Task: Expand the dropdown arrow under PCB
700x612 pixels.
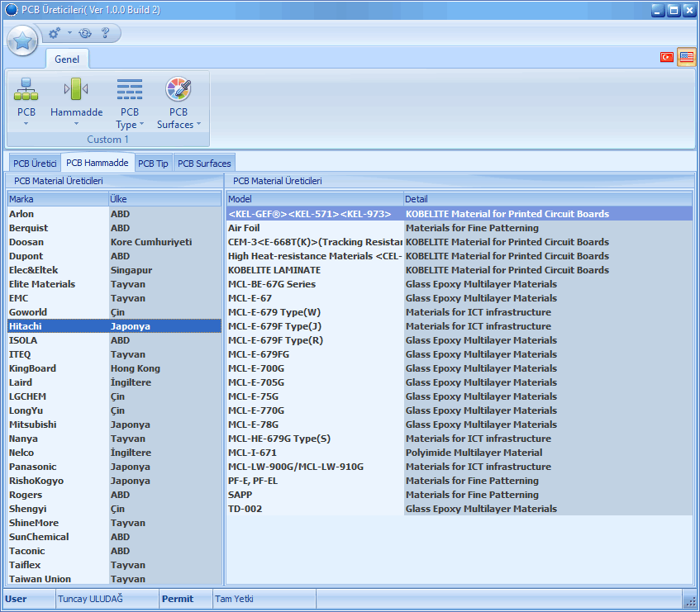Action: click(26, 124)
